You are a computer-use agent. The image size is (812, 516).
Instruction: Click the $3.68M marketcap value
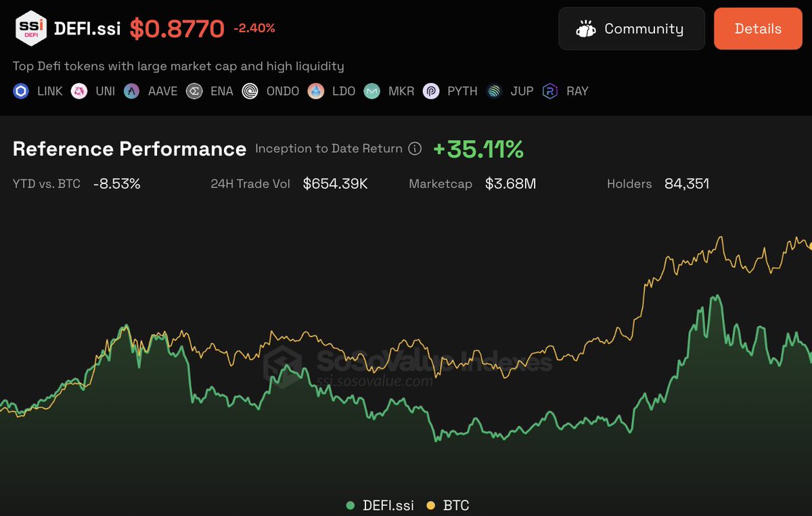tap(511, 184)
